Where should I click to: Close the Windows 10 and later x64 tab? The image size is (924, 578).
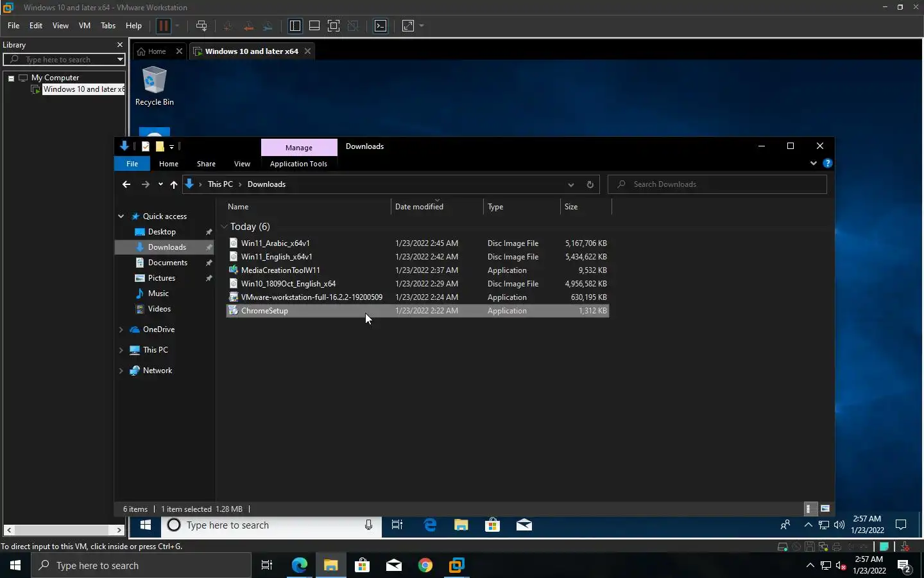308,51
